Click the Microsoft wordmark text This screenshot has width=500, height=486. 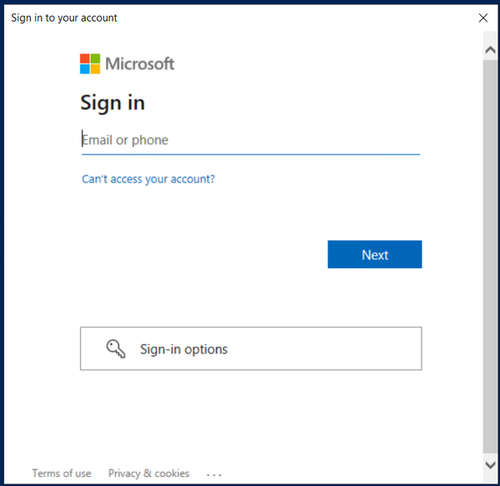[140, 64]
